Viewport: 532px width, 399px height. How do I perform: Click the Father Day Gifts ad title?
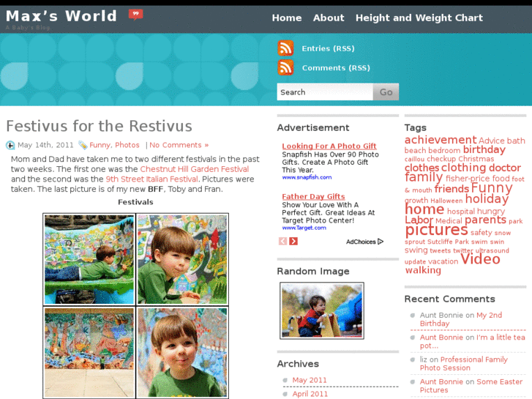click(313, 197)
